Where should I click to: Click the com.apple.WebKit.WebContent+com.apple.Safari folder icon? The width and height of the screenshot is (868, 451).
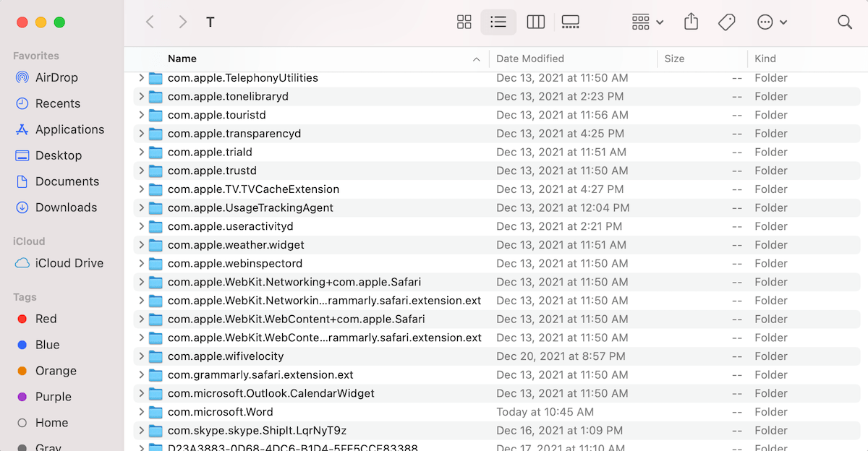[x=156, y=319]
